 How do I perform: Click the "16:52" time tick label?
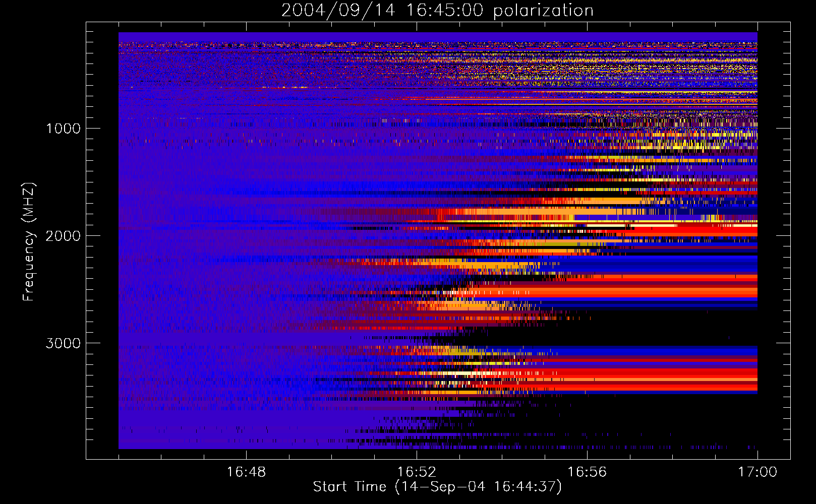(x=417, y=472)
